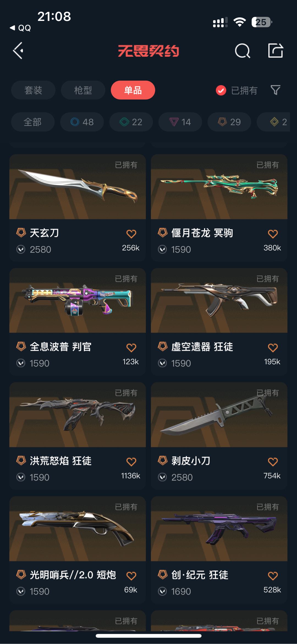297x644 pixels.
Task: Open the search magnifier icon
Action: pos(243,51)
